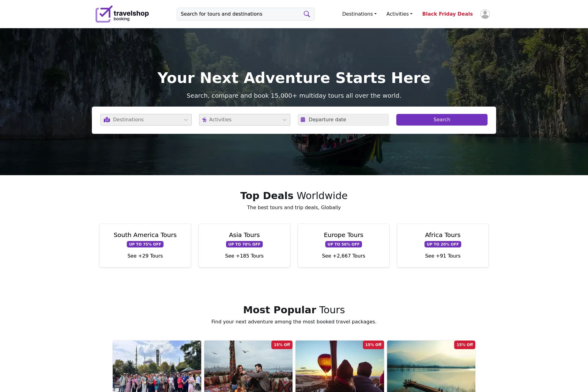
Task: Click the 15% Off badge on lake tour
Action: 465,345
